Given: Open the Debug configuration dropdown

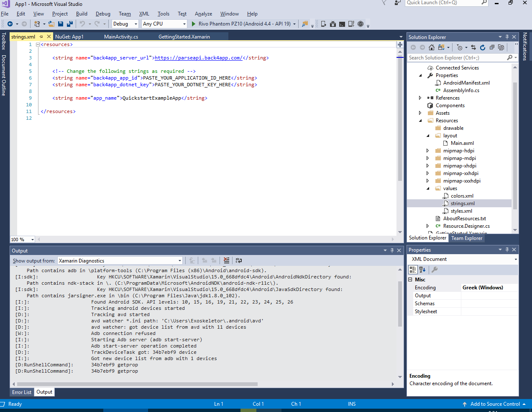Looking at the screenshot, I should point(136,24).
